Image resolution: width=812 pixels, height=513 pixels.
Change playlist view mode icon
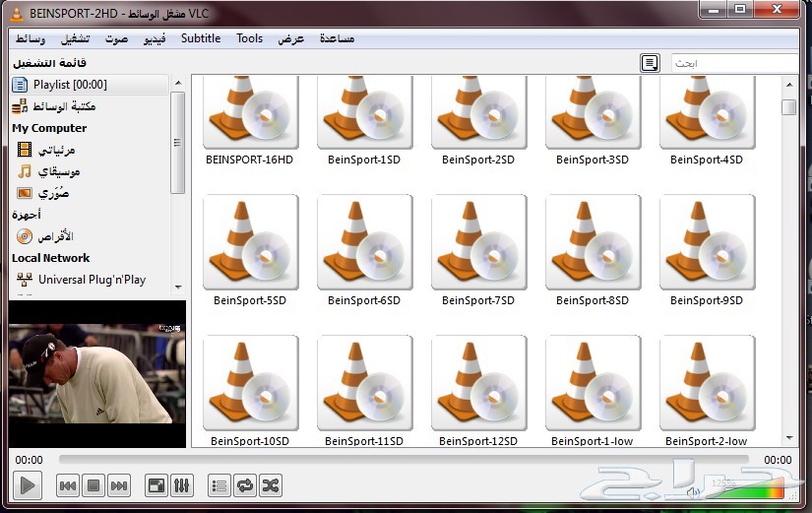[x=650, y=63]
